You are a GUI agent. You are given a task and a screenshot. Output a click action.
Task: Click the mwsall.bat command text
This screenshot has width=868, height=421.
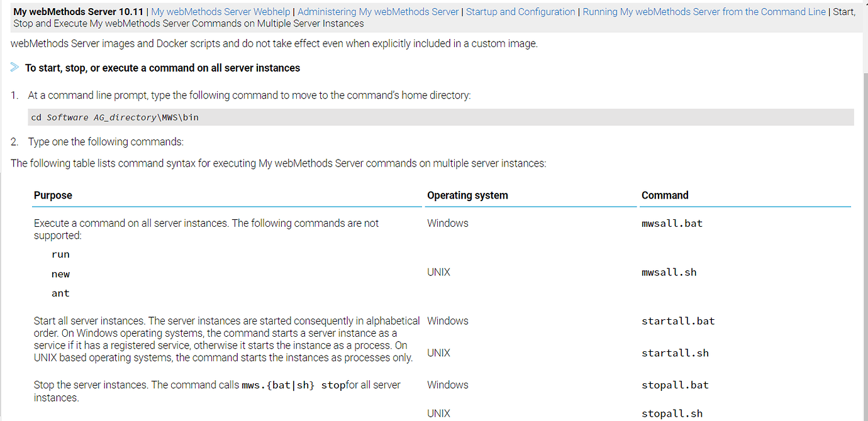(x=672, y=223)
